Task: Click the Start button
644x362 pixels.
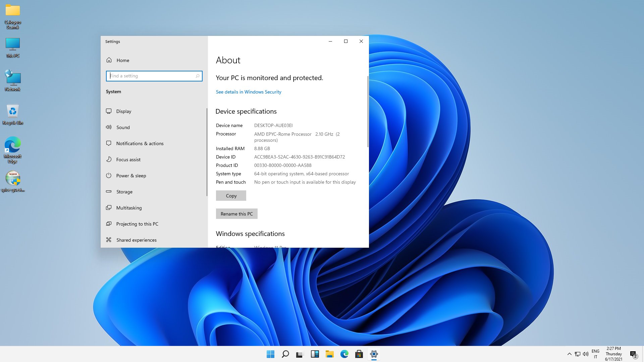Action: click(x=270, y=354)
